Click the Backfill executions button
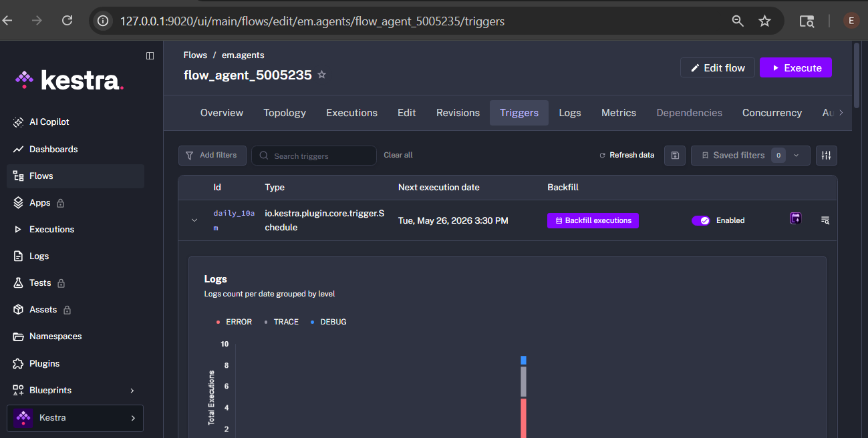Viewport: 868px width, 438px height. click(593, 220)
